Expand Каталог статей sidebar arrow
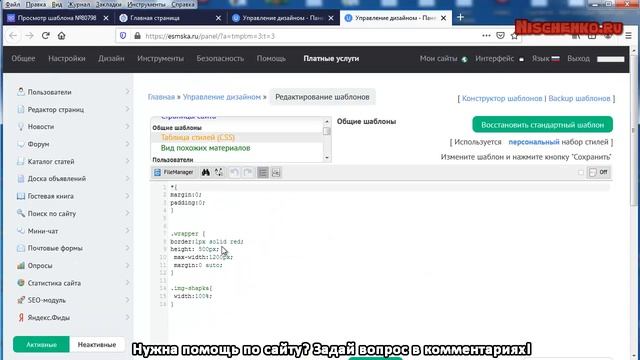This screenshot has width=640, height=360. (x=127, y=161)
